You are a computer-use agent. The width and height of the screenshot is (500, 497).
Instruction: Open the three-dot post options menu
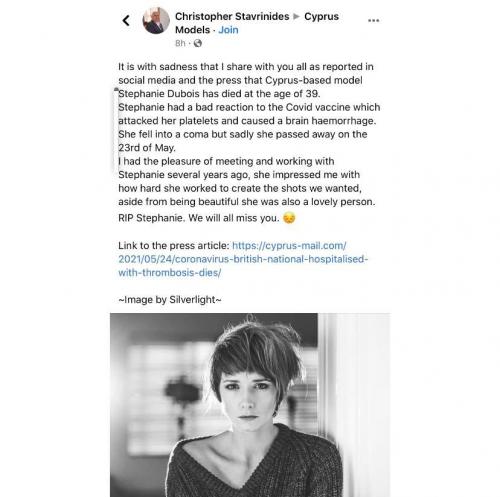coord(373,20)
